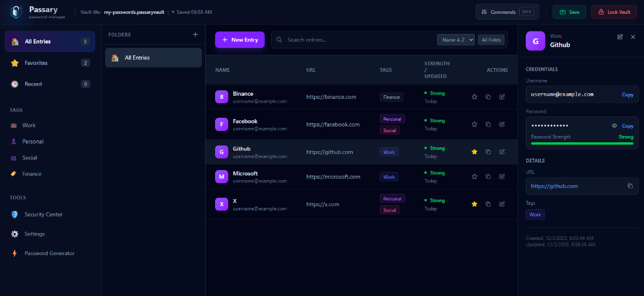Edit Github from the detail panel header
This screenshot has width=644, height=296.
(620, 37)
